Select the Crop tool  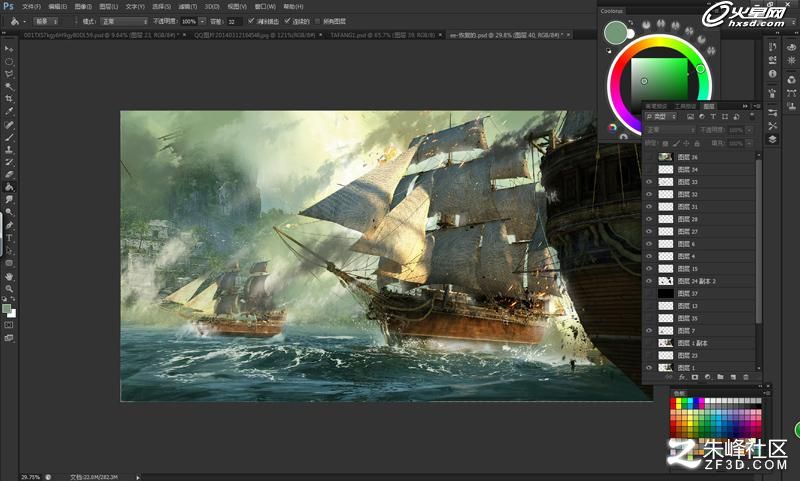pyautogui.click(x=9, y=98)
